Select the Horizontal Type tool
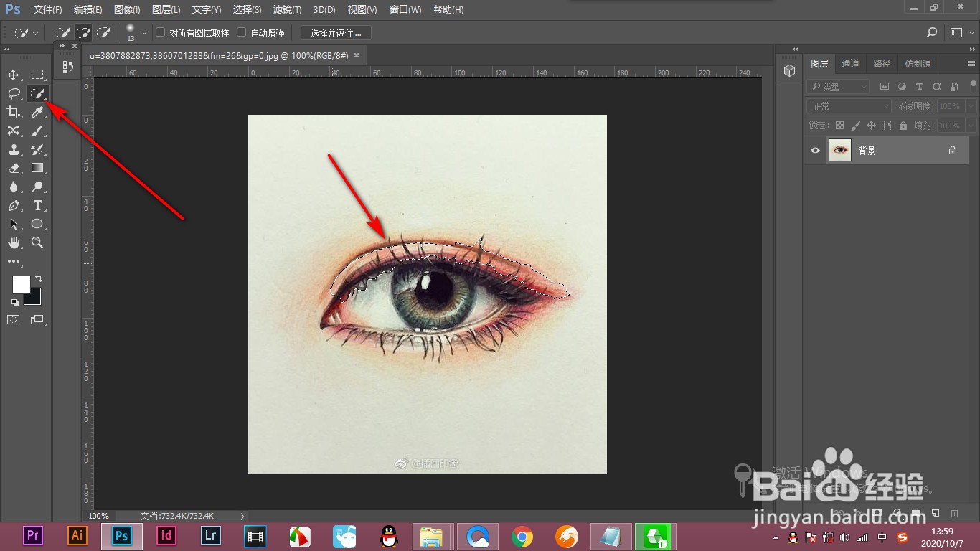 (37, 205)
